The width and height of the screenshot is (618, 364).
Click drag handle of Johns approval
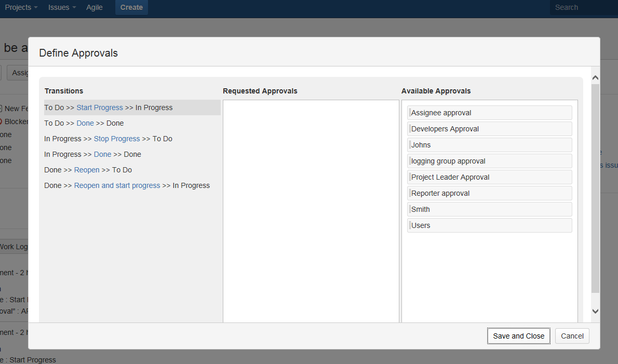coord(410,145)
